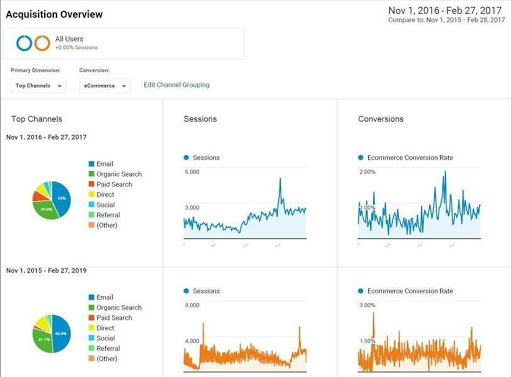Click the blue Ecommerce Conversion Rate series dot
The width and height of the screenshot is (512, 377).
[360, 157]
